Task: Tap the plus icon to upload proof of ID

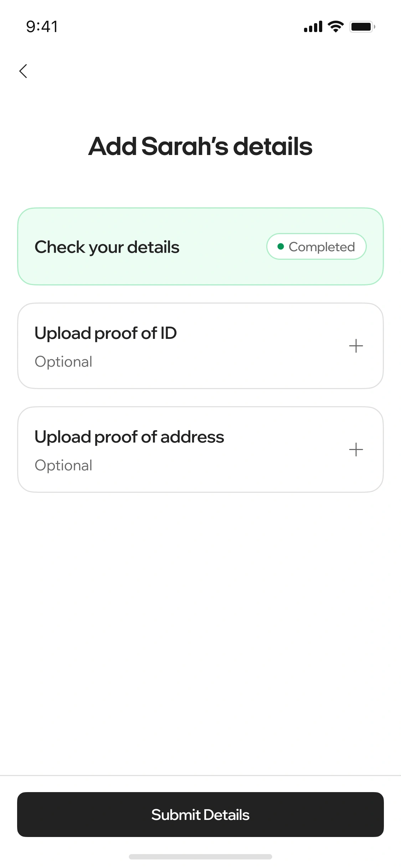Action: [356, 345]
